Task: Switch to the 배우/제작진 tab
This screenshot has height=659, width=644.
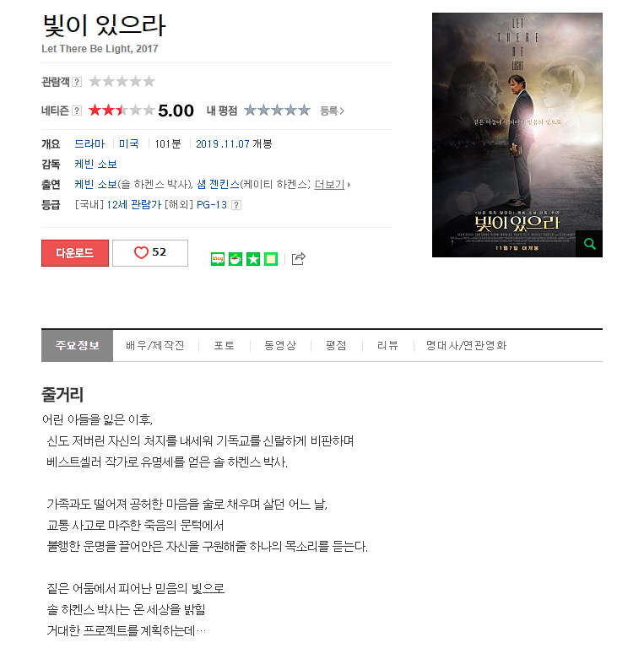Action: (x=155, y=345)
